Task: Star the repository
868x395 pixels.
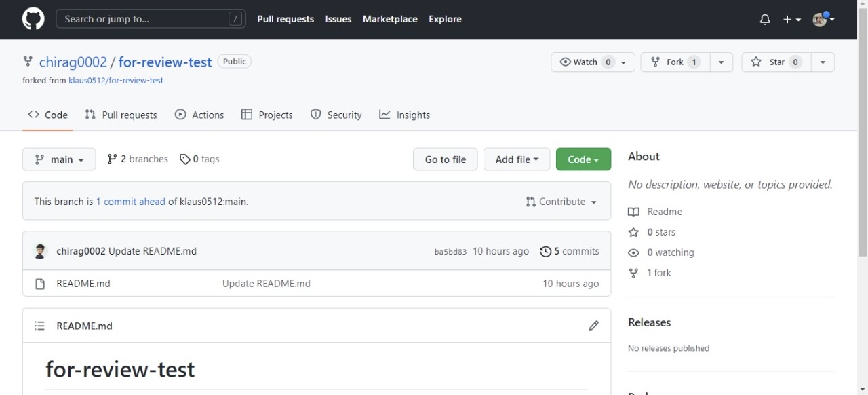Action: point(776,62)
